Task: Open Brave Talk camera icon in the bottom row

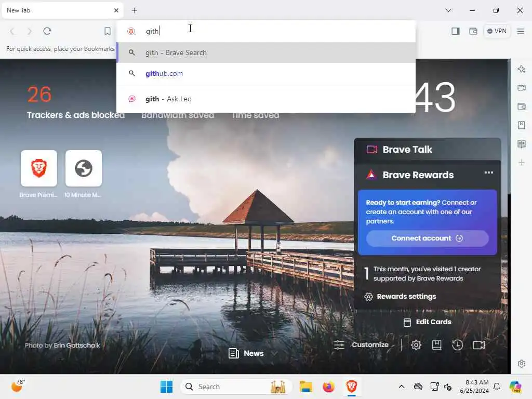Action: pyautogui.click(x=478, y=345)
